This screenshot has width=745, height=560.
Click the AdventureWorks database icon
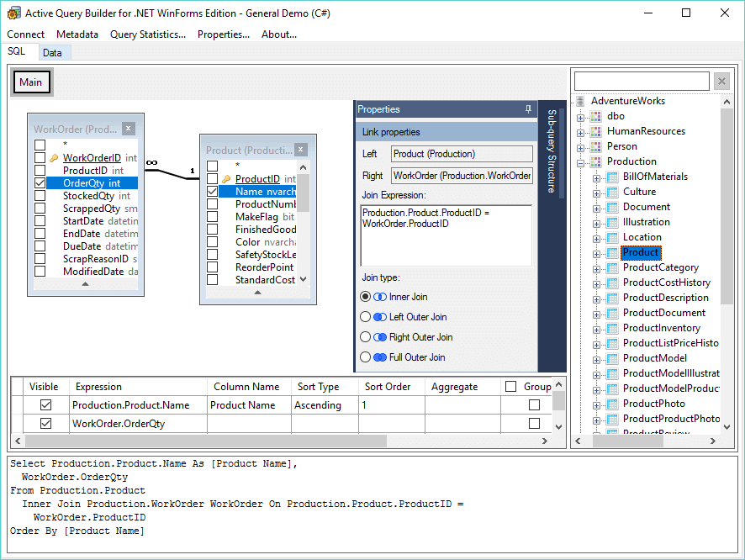[580, 101]
